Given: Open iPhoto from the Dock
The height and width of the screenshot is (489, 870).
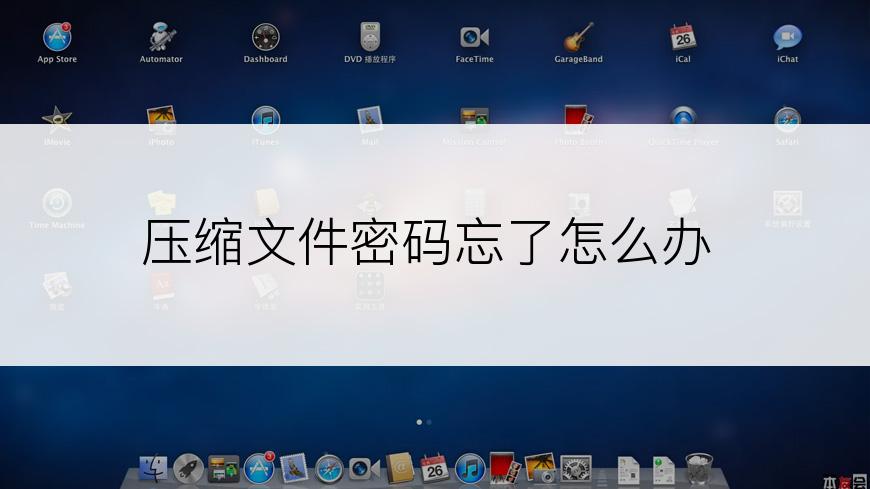Looking at the screenshot, I should pos(540,468).
